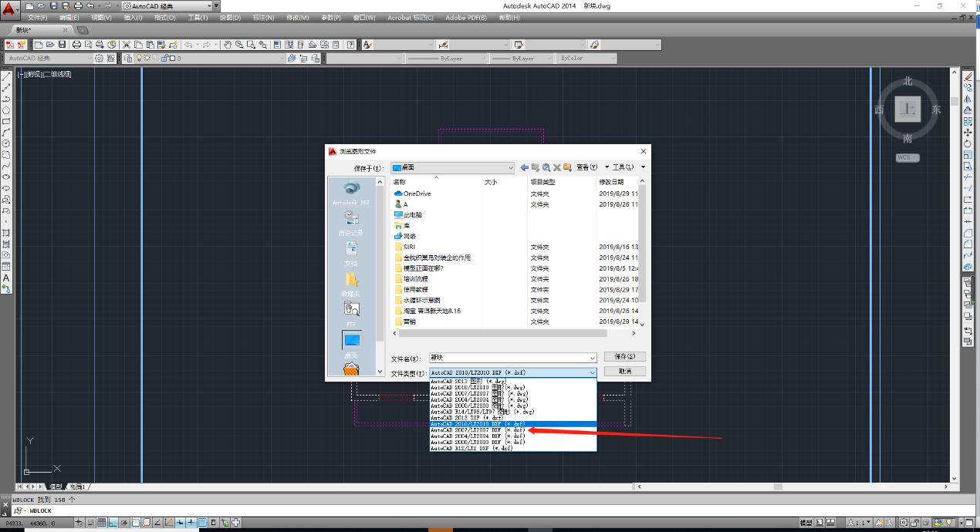Open the 绘图(D) menu
The width and height of the screenshot is (980, 532).
(230, 17)
